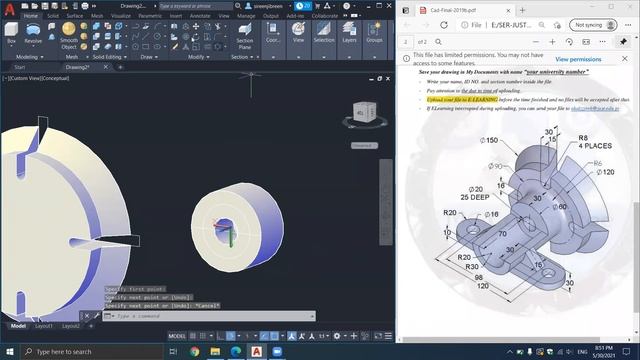
Task: Click the Plot printer icon in Quick Access
Action: [85, 6]
